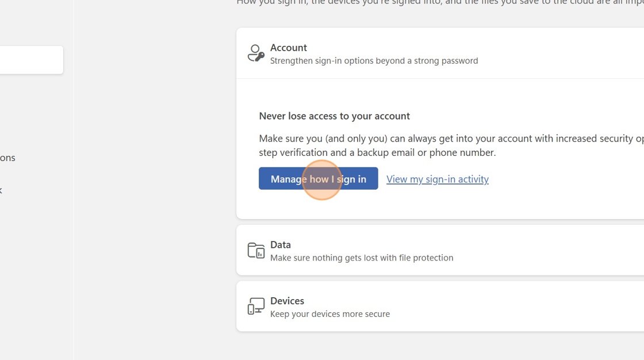Screen dimensions: 644x360
Task: Click the 'Never lose access to your account' heading
Action: click(334, 116)
